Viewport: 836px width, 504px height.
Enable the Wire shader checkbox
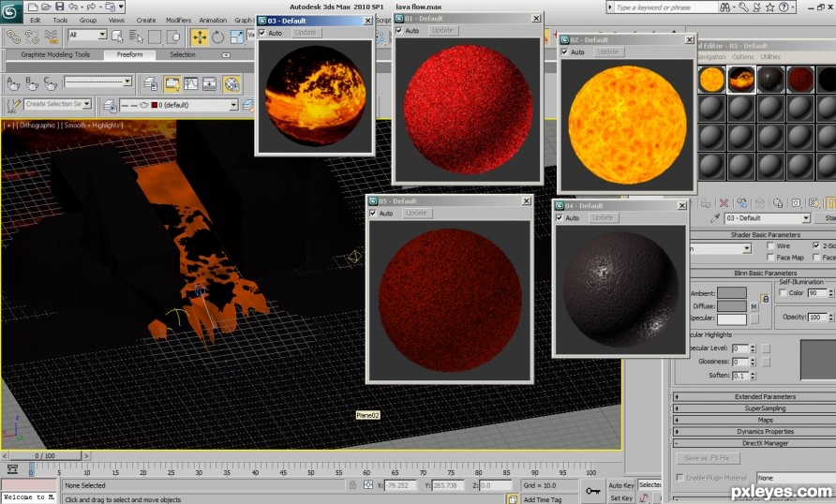click(x=770, y=245)
